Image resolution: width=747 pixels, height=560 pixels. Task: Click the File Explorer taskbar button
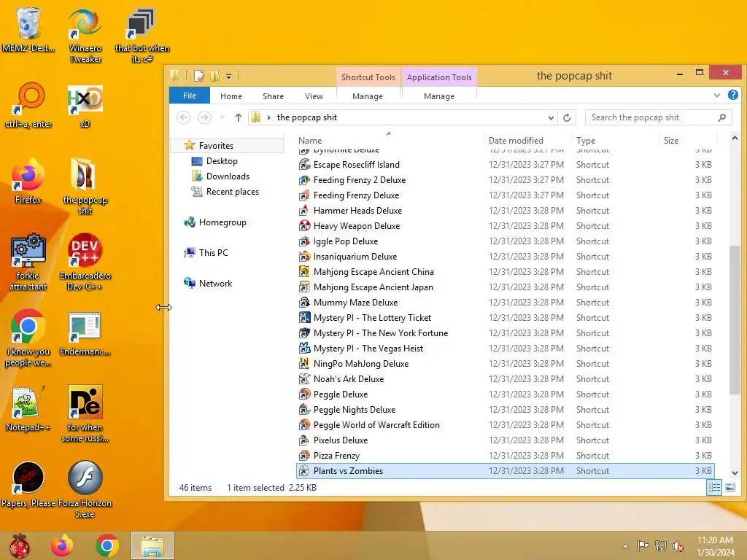pyautogui.click(x=152, y=545)
